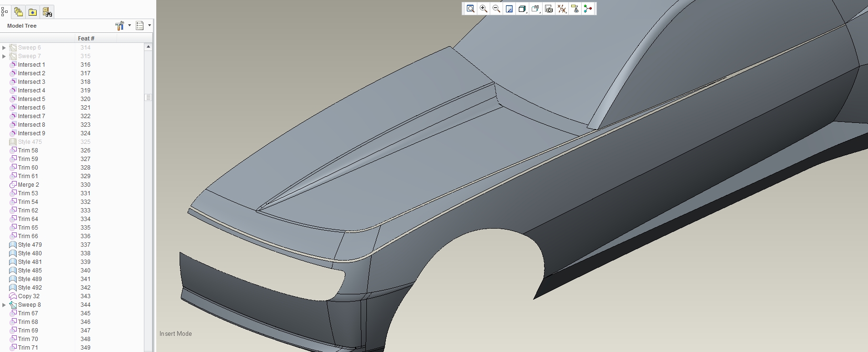Select Trim 53 in model tree
The height and width of the screenshot is (352, 868).
pyautogui.click(x=28, y=193)
